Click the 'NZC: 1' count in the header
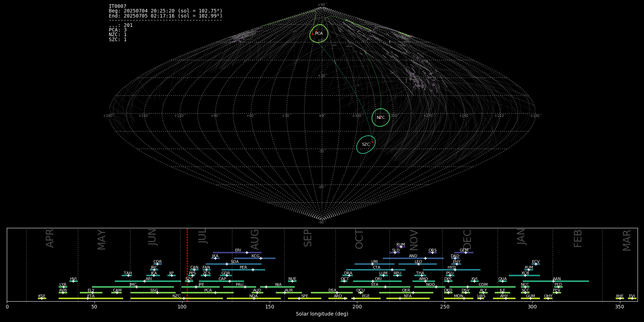Screen dimensions: 644x322 [x=118, y=34]
